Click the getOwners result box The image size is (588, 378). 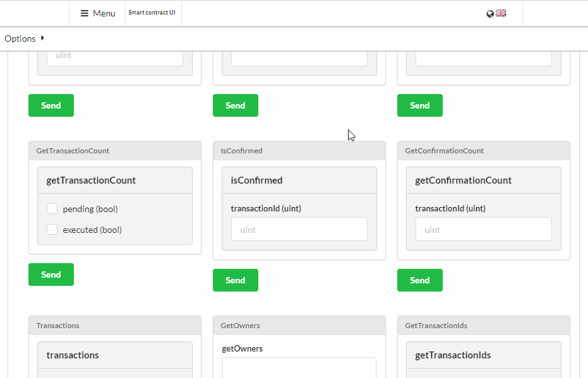pos(299,367)
